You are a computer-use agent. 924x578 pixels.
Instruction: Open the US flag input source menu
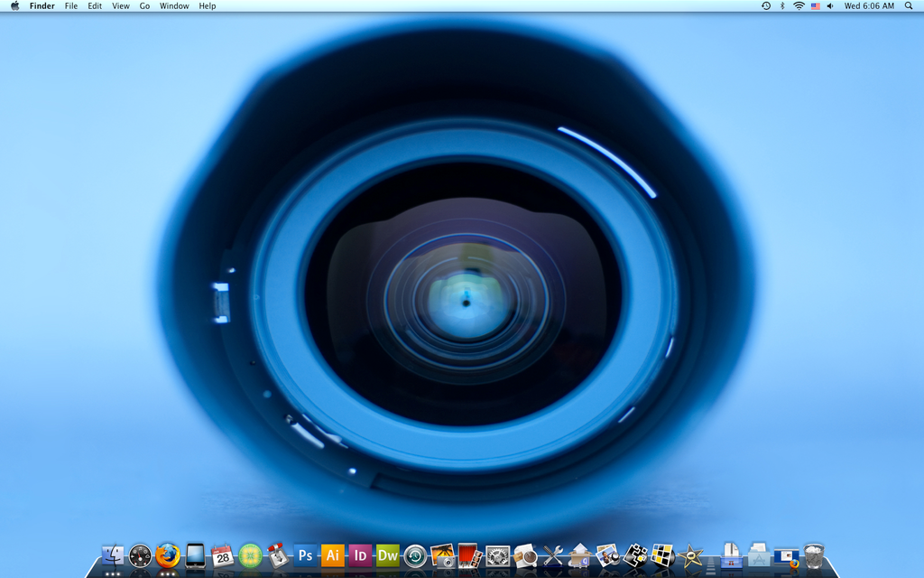[815, 5]
